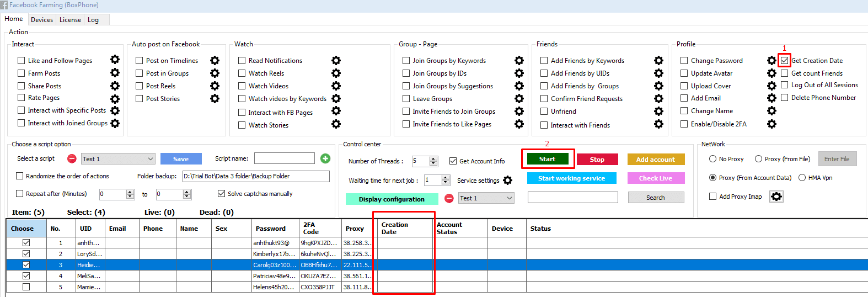Decrease Repeat after minutes first value
Screen dimensions: 868x297
[130, 197]
